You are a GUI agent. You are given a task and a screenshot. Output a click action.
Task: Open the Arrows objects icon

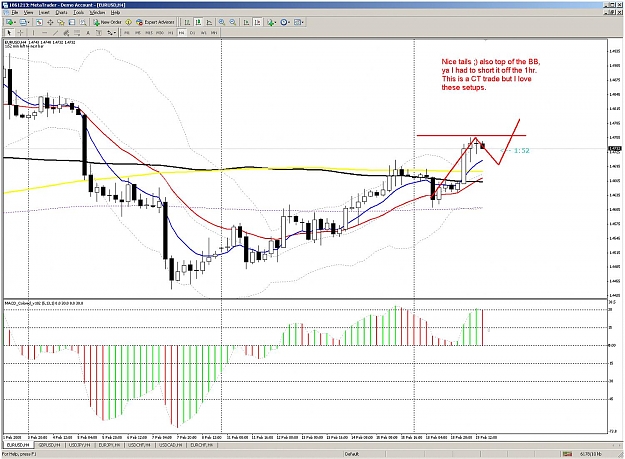click(109, 33)
